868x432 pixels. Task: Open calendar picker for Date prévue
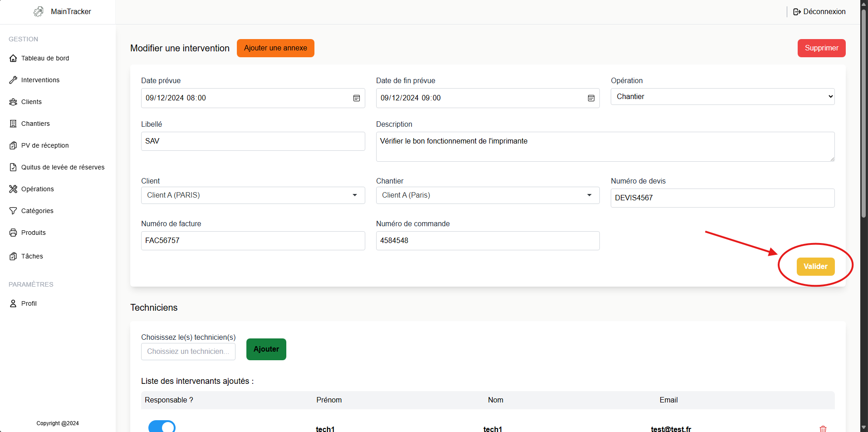[357, 98]
